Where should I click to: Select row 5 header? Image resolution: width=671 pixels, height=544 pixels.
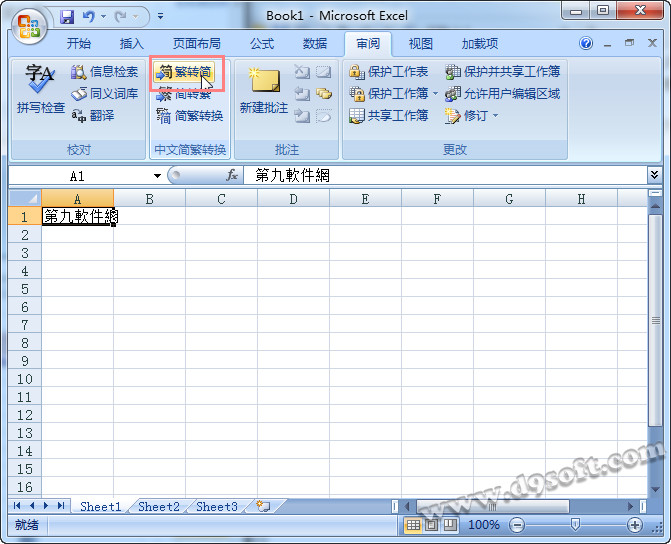pyautogui.click(x=25, y=289)
